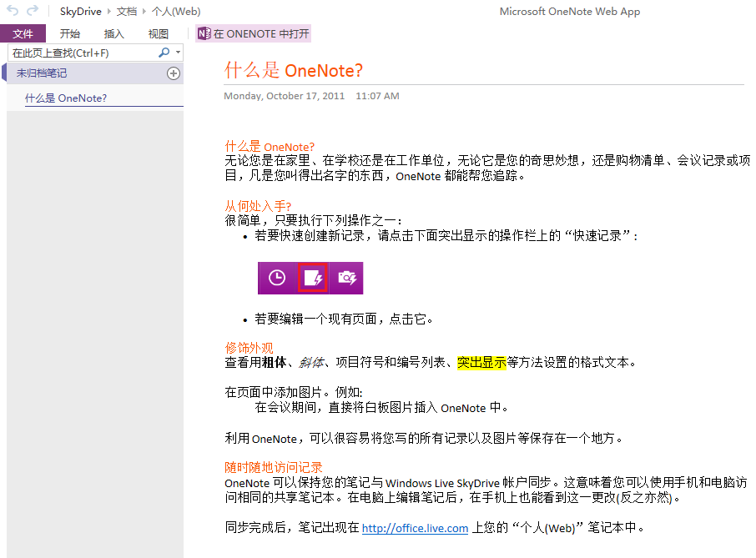
Task: Click SkyDrive breadcrumb link
Action: click(80, 11)
